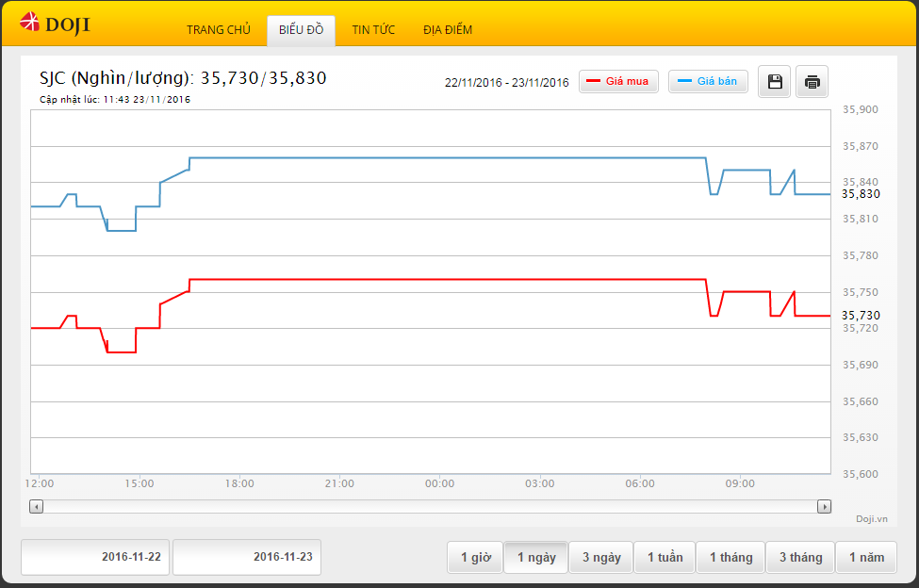
Task: Click the 03:00 time axis label
Action: pos(540,483)
